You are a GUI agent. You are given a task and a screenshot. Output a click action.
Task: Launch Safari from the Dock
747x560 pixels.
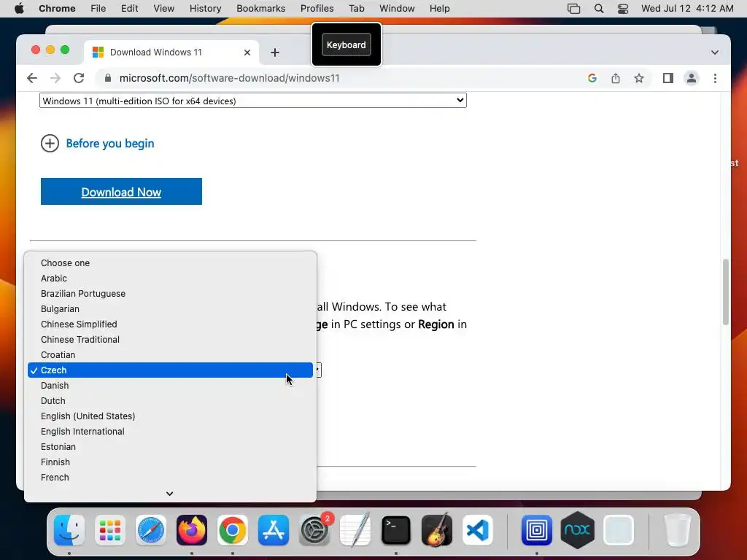tap(151, 530)
